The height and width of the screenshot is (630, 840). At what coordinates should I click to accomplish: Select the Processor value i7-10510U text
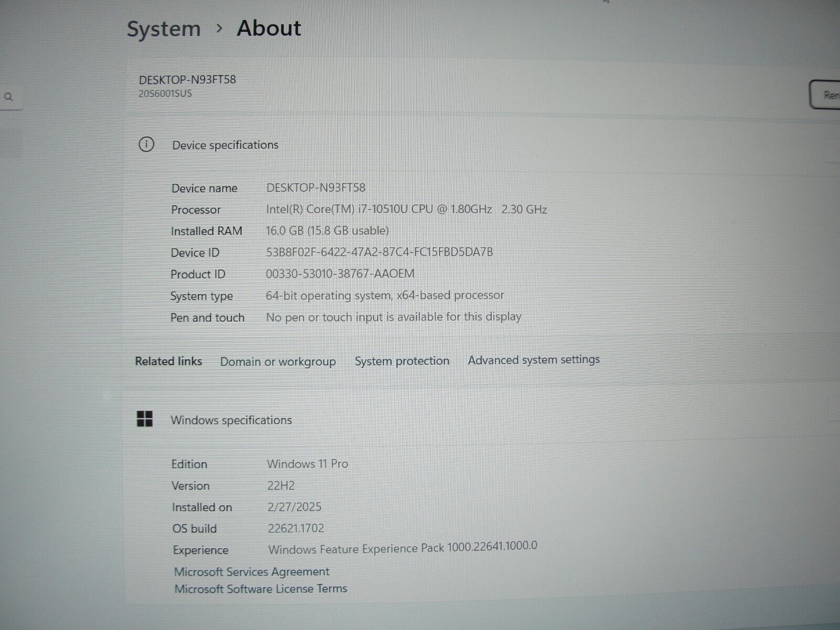click(406, 209)
